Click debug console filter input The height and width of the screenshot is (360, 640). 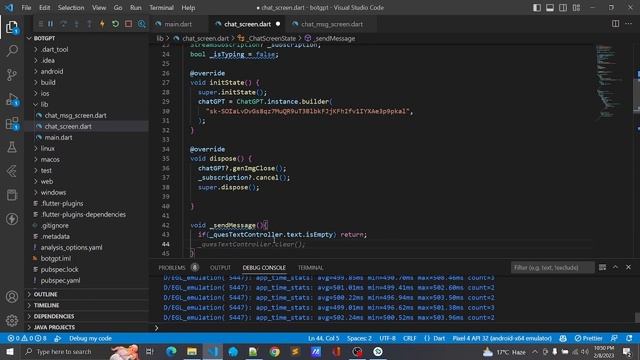[552, 268]
